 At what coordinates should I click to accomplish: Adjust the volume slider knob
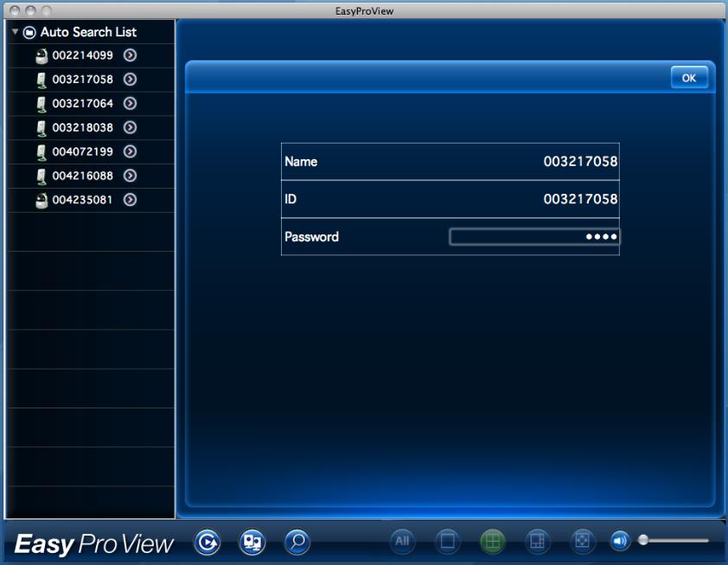(643, 540)
